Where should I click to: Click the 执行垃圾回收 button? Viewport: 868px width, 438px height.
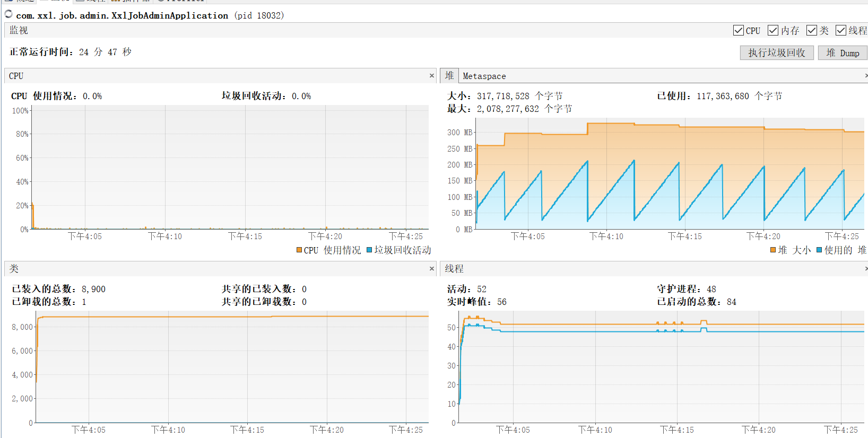777,52
